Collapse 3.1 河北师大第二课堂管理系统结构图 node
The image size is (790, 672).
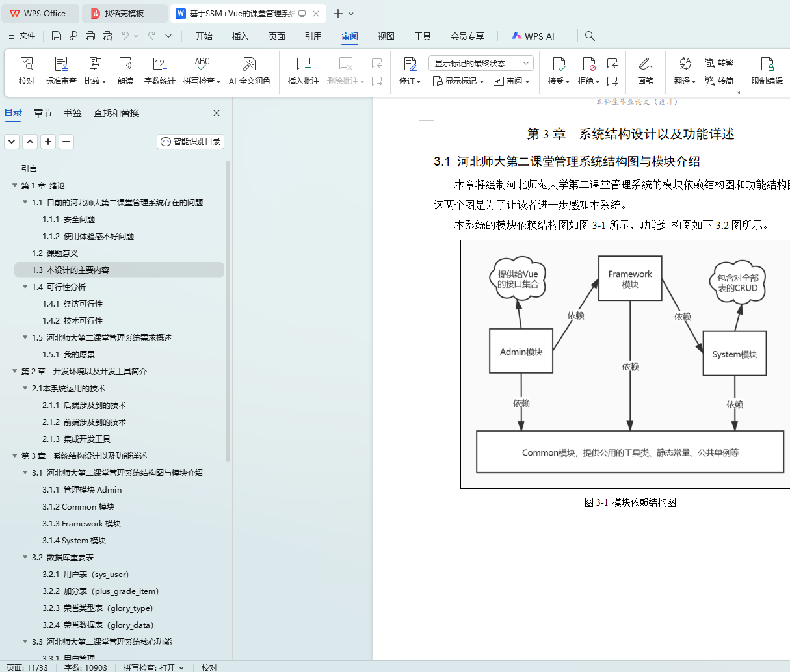tap(25, 472)
